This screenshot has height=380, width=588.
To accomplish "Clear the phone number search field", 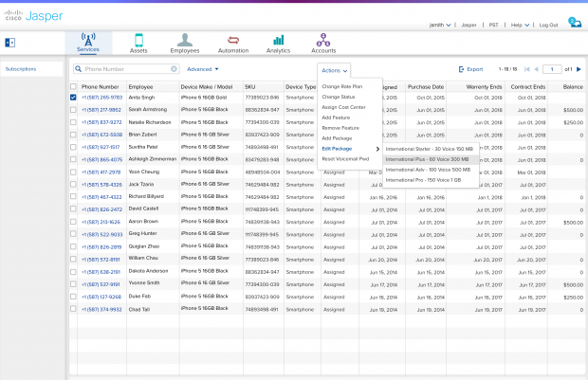I will (x=174, y=69).
